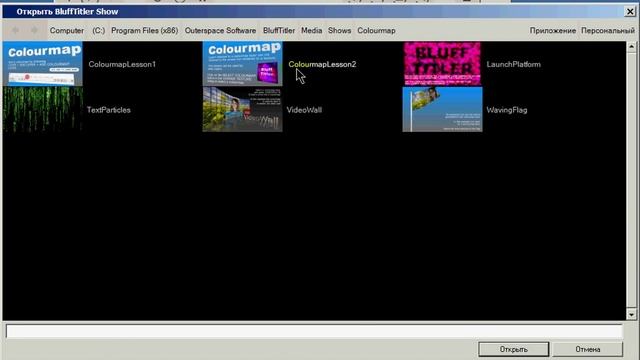640x360 pixels.
Task: Pick the WavingFlag thumbnail
Action: point(442,109)
